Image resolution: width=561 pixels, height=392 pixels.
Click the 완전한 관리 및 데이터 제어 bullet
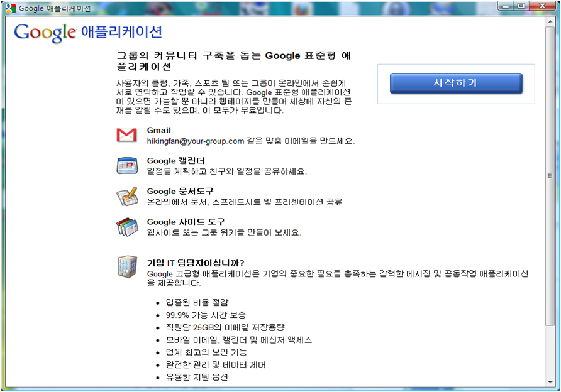(216, 365)
